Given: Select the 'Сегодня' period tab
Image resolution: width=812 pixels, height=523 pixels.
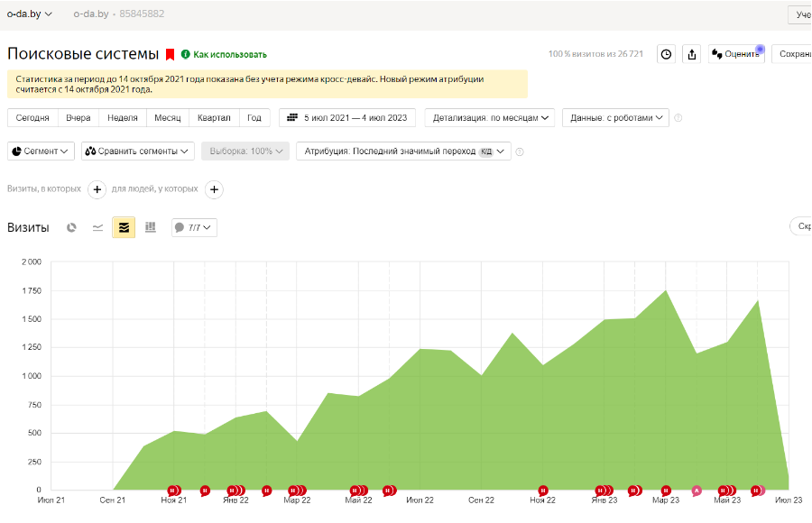Looking at the screenshot, I should pos(32,117).
